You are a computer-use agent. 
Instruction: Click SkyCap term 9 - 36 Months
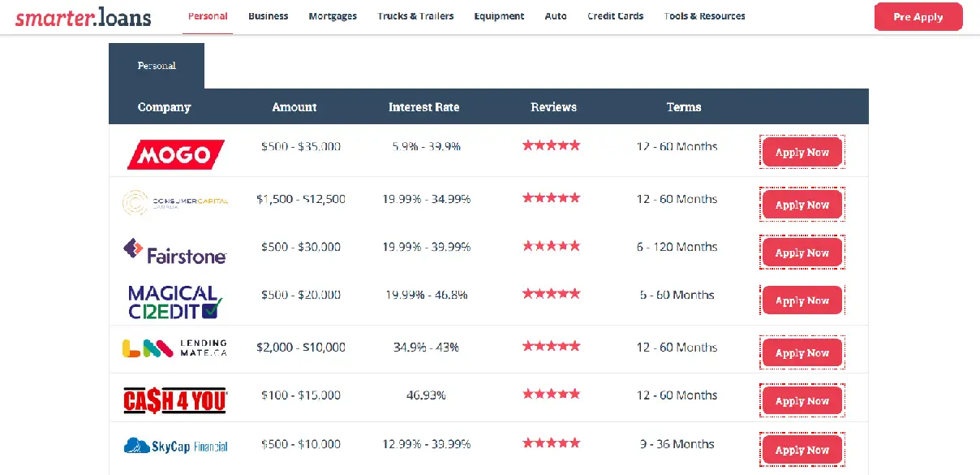pyautogui.click(x=677, y=445)
